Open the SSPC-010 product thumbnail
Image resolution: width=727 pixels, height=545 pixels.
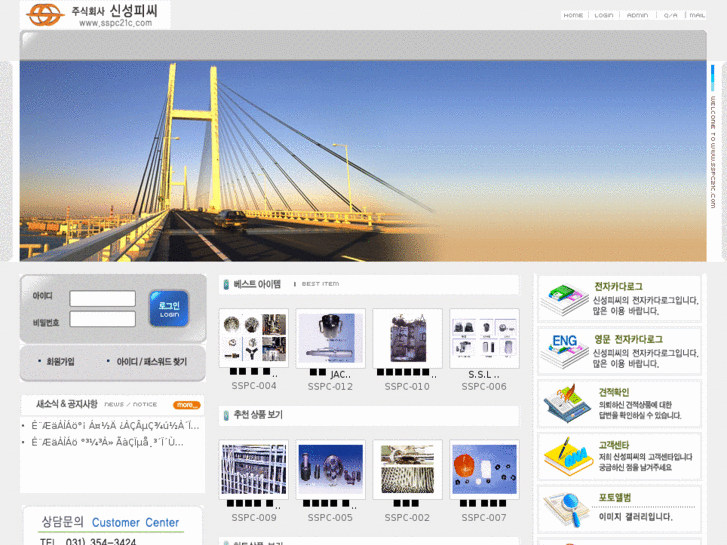coord(407,338)
